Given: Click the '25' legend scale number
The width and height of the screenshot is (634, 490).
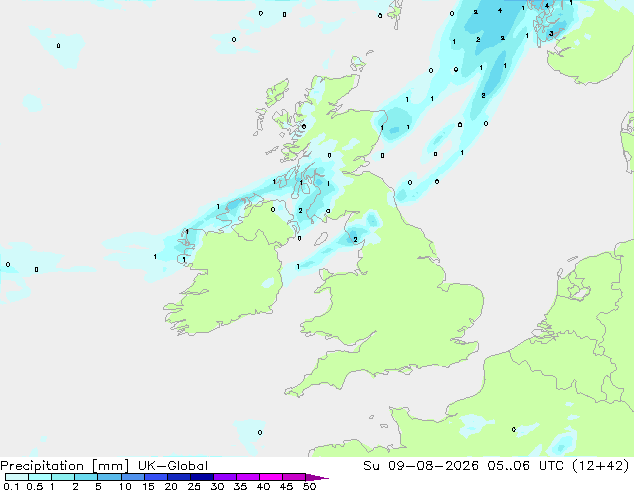Looking at the screenshot, I should point(194,486).
